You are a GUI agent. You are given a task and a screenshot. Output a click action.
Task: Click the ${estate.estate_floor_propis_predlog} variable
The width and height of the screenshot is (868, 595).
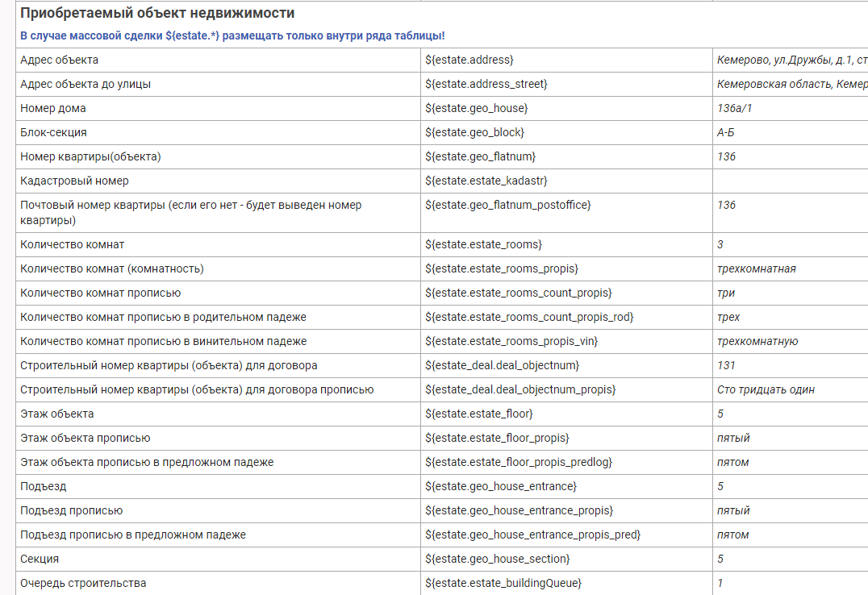point(519,462)
